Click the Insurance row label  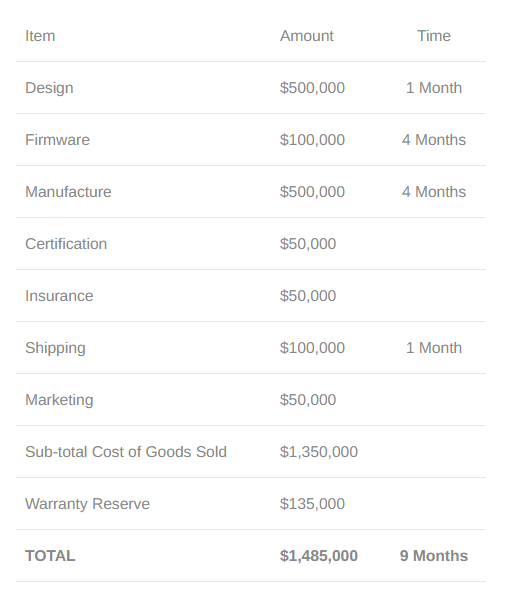point(59,296)
